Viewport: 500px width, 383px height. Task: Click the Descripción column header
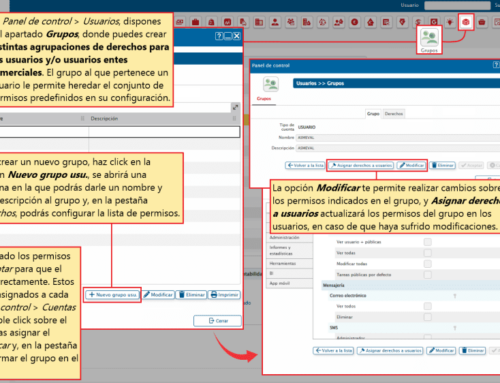pos(164,119)
